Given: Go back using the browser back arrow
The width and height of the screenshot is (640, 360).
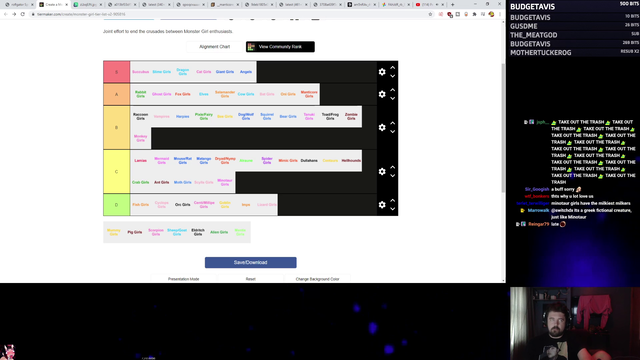Looking at the screenshot, I should [5, 14].
